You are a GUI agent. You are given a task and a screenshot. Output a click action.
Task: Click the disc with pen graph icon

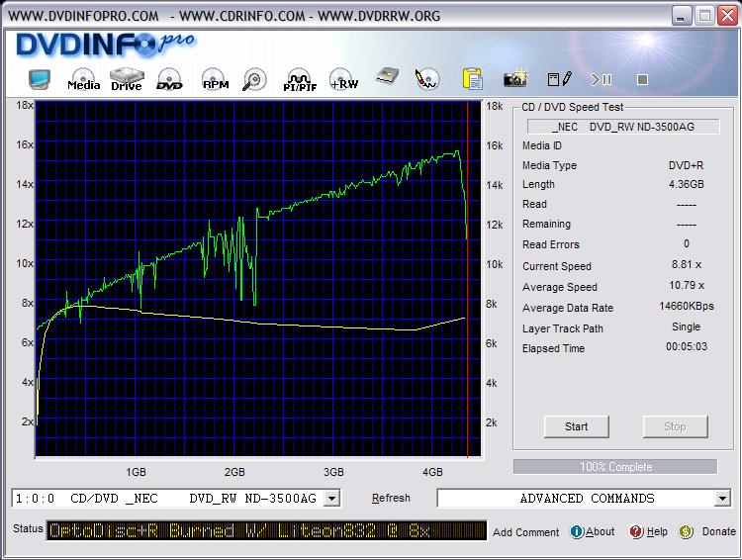click(x=426, y=79)
